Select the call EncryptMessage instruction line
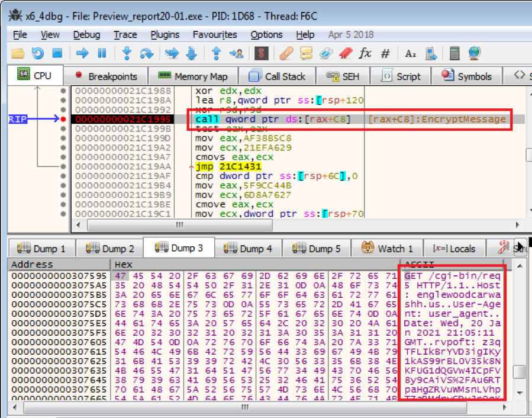 (x=272, y=120)
